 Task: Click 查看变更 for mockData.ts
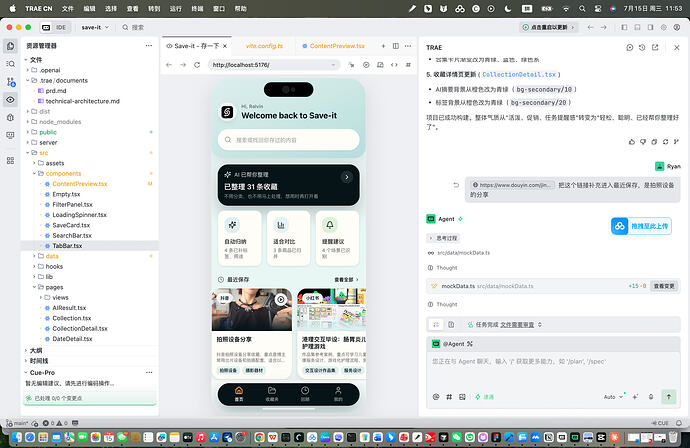coord(664,286)
